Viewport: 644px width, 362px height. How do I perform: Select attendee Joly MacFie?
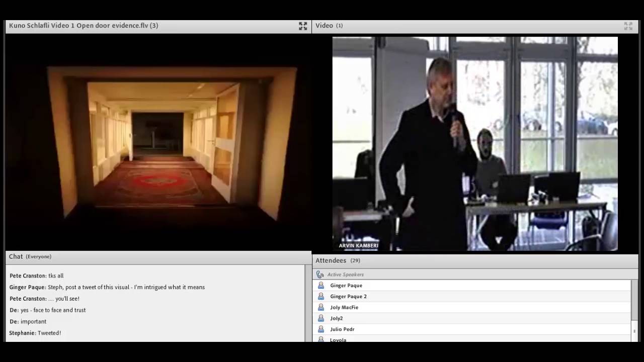point(472,307)
